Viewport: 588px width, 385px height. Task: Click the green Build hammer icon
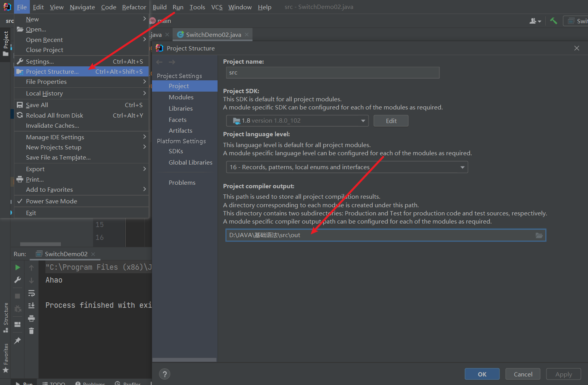point(553,21)
